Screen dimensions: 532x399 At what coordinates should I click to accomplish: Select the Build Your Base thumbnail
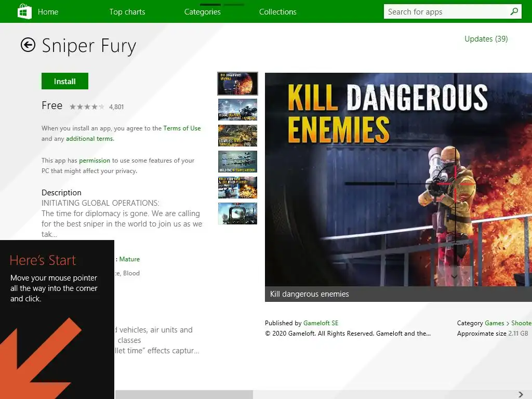[x=237, y=188]
